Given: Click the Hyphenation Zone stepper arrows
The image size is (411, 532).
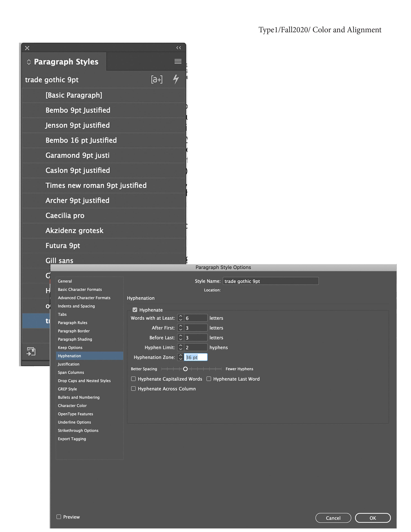Looking at the screenshot, I should (180, 357).
